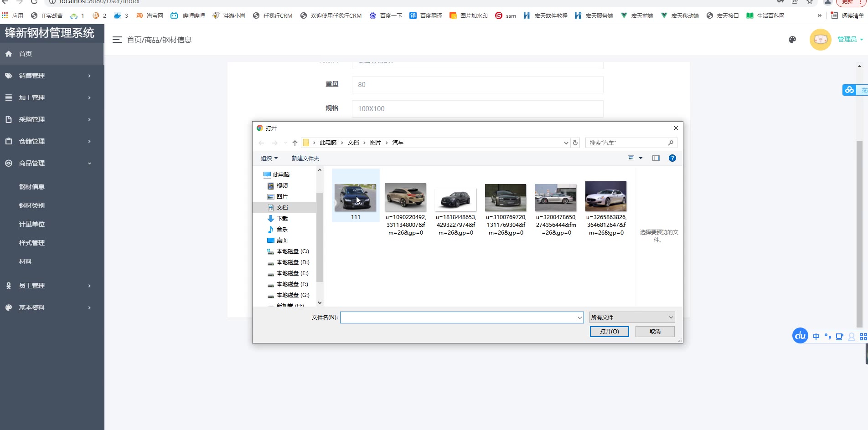
Task: Open the 所有文件 file type dropdown
Action: point(632,317)
